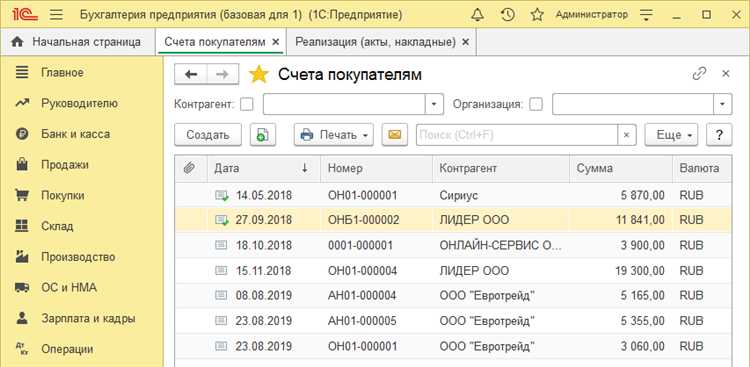Viewport: 750px width, 367px height.
Task: Open history clock icon
Action: tap(507, 15)
